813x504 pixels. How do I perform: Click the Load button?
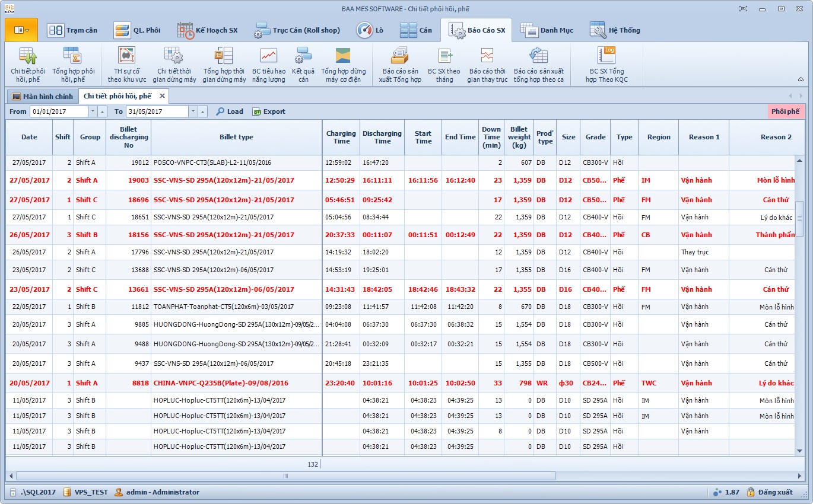click(230, 111)
